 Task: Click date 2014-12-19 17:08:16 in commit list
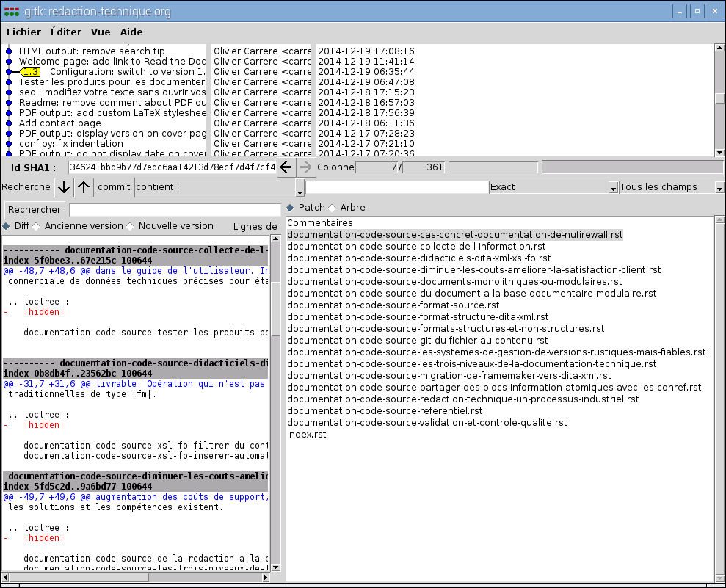pos(366,51)
